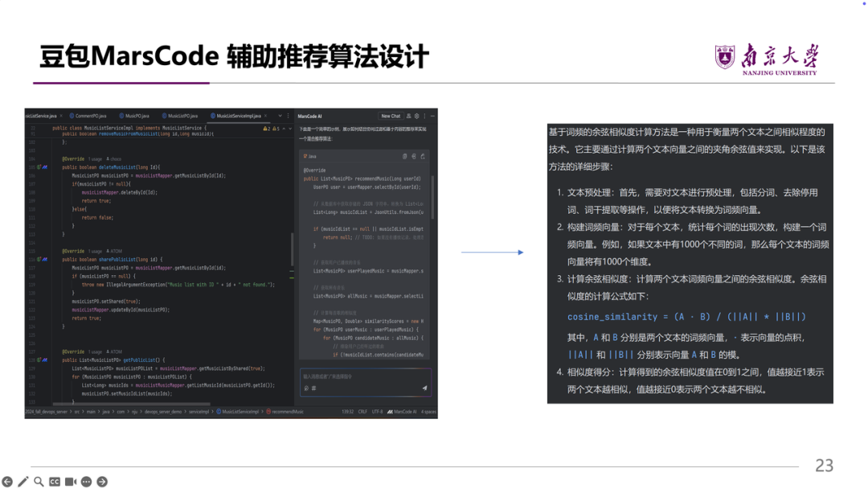Go to the previous slide with the back arrow
Image resolution: width=868 pixels, height=489 pixels.
pyautogui.click(x=7, y=482)
